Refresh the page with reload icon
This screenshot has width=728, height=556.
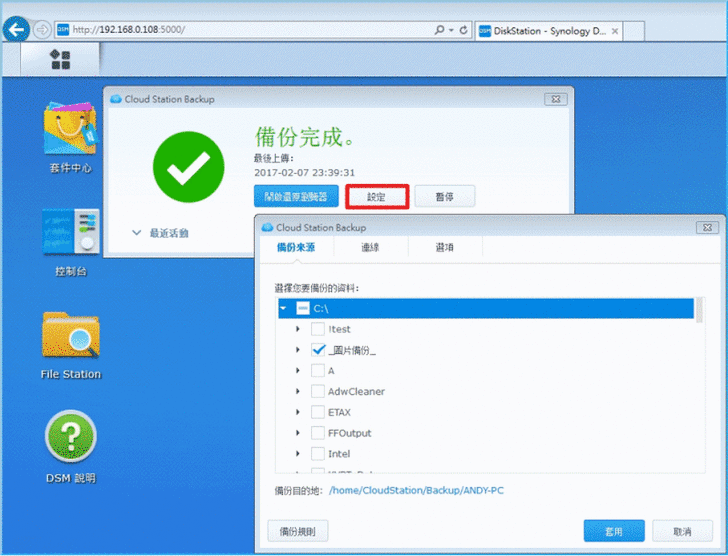463,30
